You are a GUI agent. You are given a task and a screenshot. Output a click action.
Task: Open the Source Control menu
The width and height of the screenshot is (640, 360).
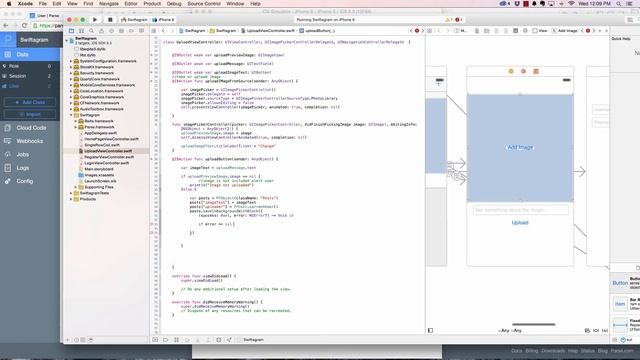[x=204, y=4]
